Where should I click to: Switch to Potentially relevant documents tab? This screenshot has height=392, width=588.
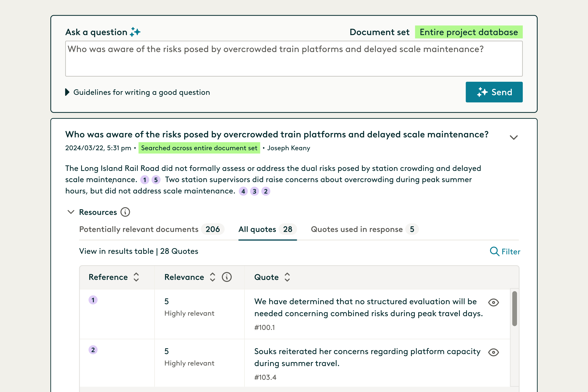pyautogui.click(x=139, y=229)
